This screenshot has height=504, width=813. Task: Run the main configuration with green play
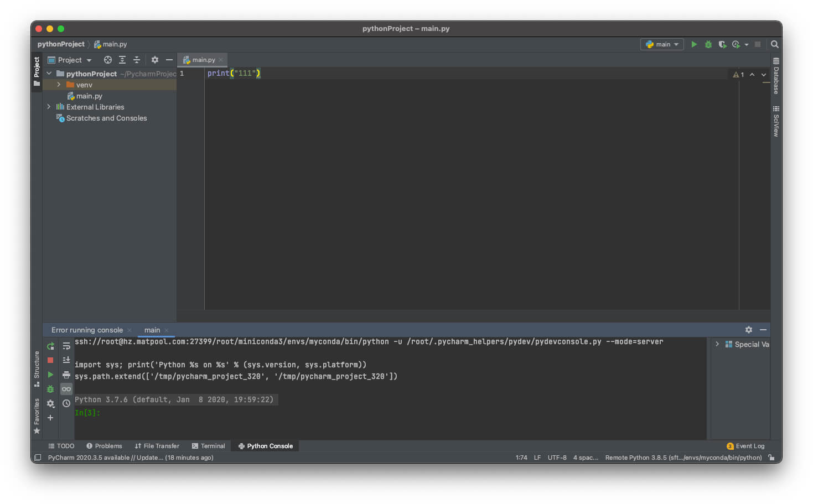[694, 44]
